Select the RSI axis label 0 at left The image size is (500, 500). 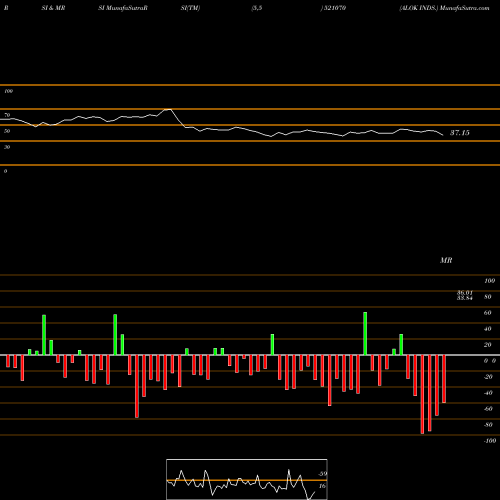pyautogui.click(x=5, y=171)
